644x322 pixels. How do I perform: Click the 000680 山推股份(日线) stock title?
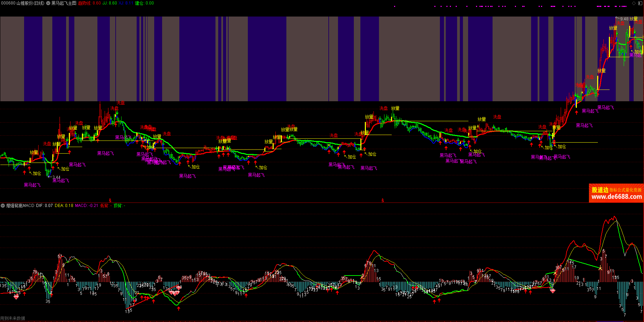(x=23, y=3)
